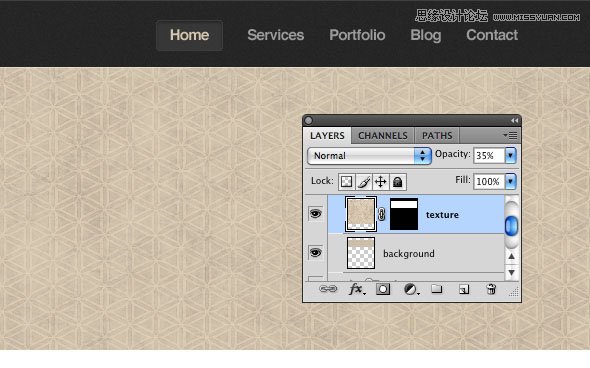Click the Lock transparent pixels icon
This screenshot has width=590, height=368.
347,182
